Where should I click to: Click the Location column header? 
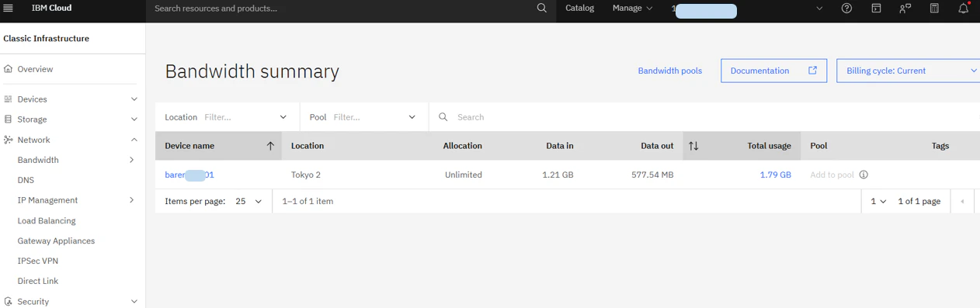(308, 146)
